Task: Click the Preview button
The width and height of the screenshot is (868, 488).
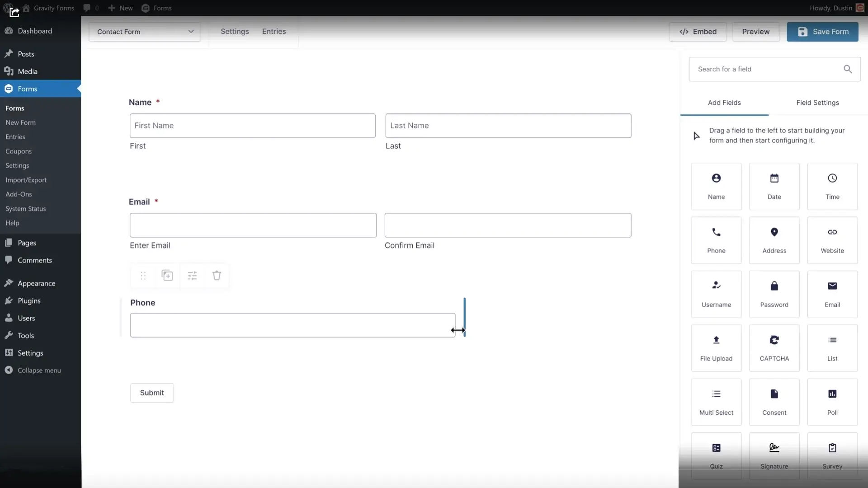Action: pos(755,31)
